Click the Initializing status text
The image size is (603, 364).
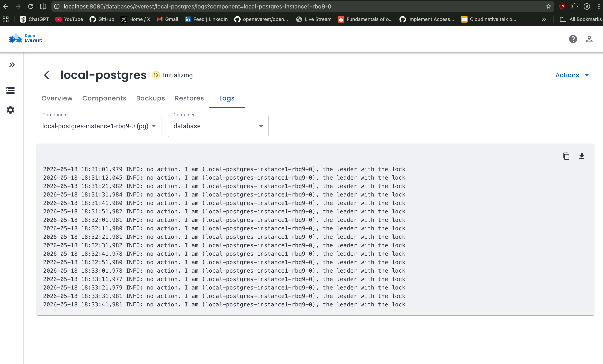coord(178,75)
